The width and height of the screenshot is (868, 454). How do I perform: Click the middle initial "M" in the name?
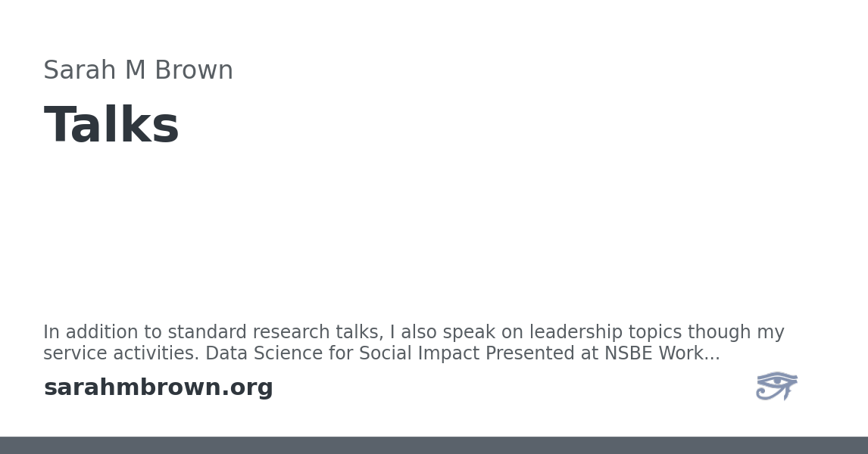coord(135,70)
